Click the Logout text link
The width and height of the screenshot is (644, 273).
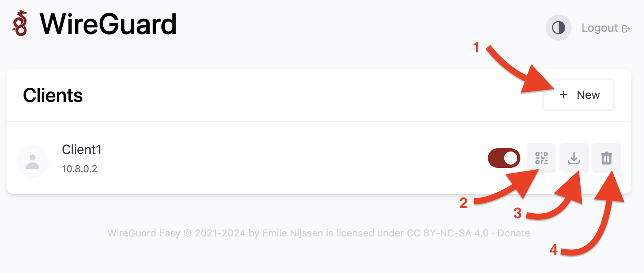600,28
